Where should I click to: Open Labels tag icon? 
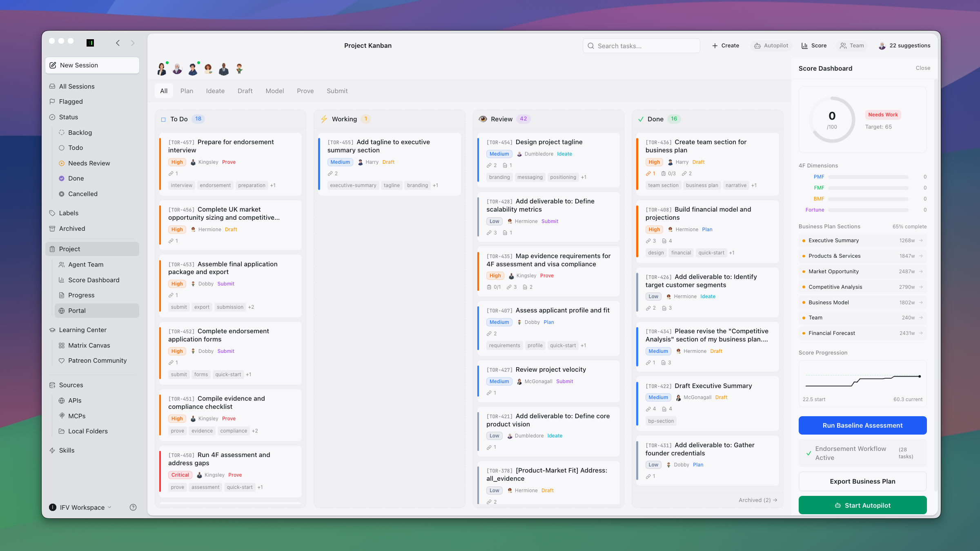point(52,213)
